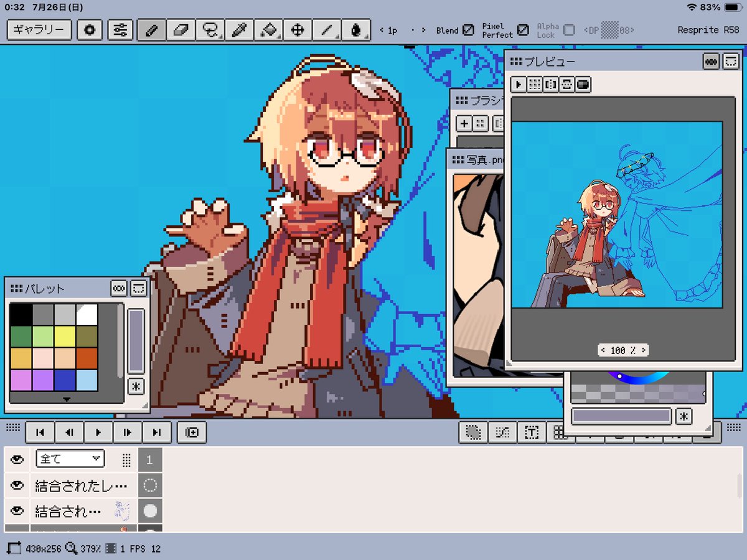Pick the yellow palette swatch
The image size is (747, 560).
[65, 337]
